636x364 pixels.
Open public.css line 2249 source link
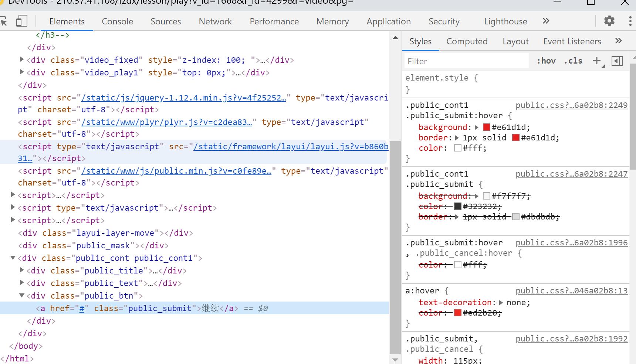click(x=572, y=105)
